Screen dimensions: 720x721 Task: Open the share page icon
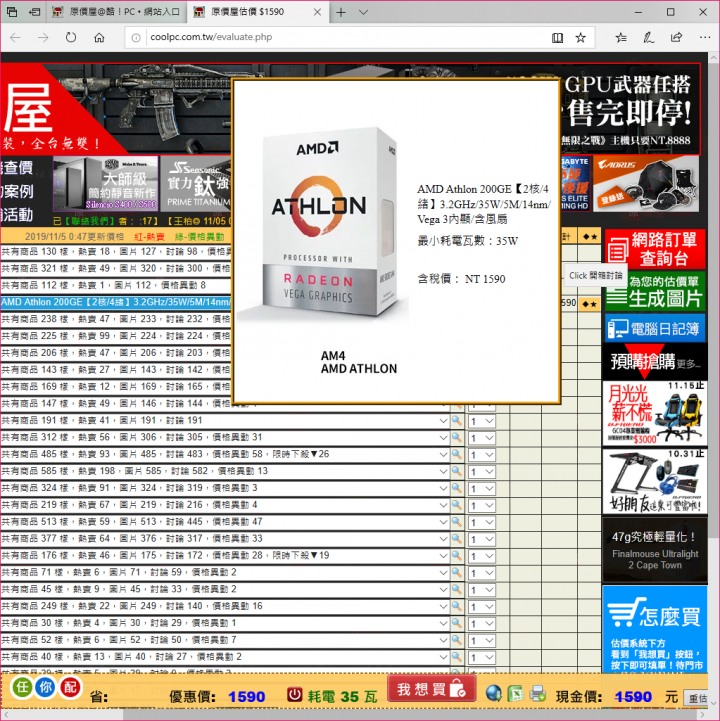[676, 37]
